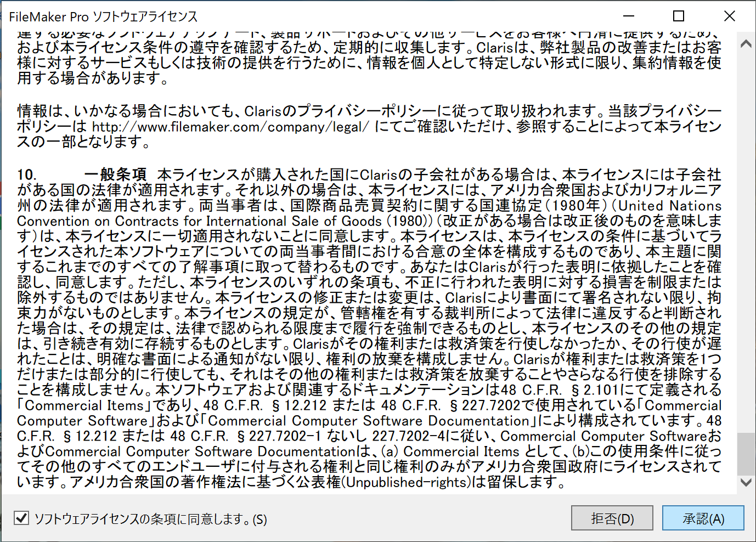Click the label ソフトウェアライセンスの条項に同意します。(S)
Image resolution: width=756 pixels, height=542 pixels.
pyautogui.click(x=151, y=519)
